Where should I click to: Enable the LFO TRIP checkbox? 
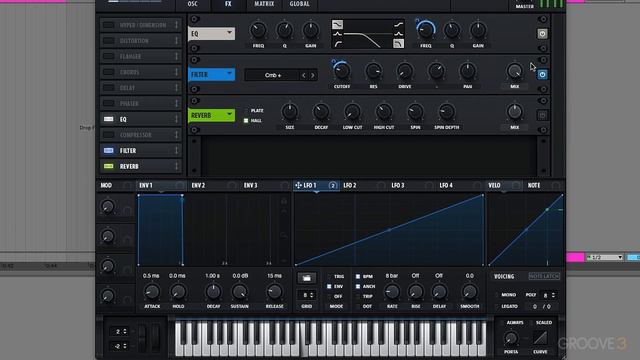358,296
